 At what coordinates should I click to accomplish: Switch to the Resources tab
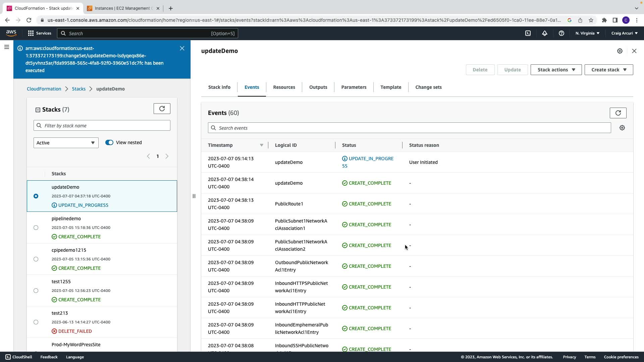(284, 87)
